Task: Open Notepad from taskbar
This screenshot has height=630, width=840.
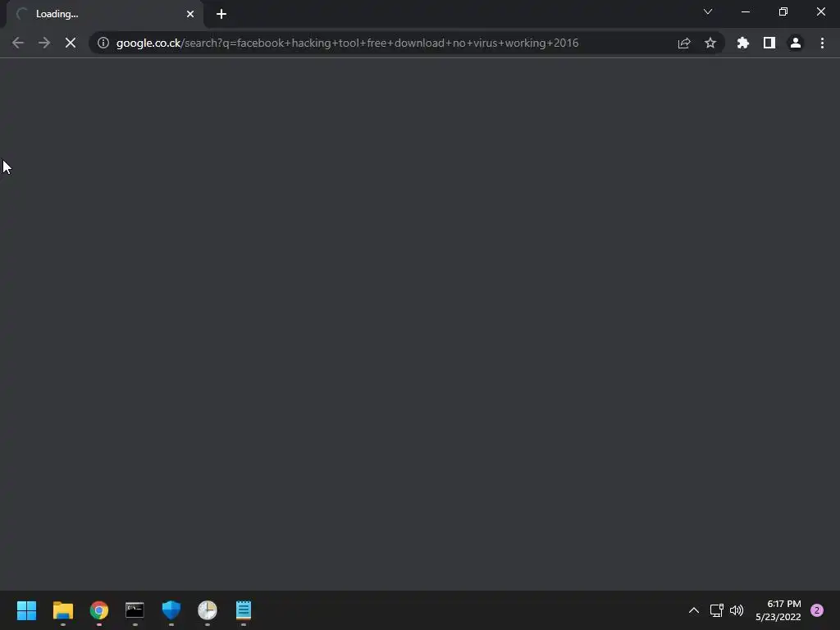Action: pyautogui.click(x=243, y=610)
